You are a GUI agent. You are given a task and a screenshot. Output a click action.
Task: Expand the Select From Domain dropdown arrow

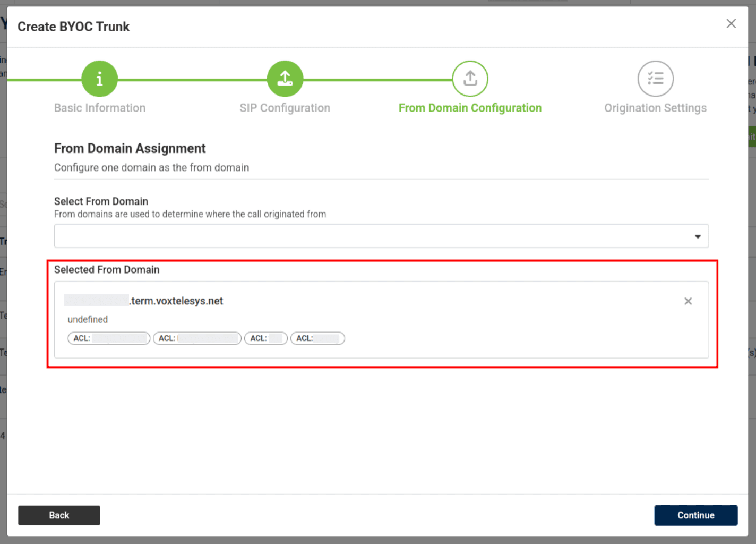tap(698, 236)
